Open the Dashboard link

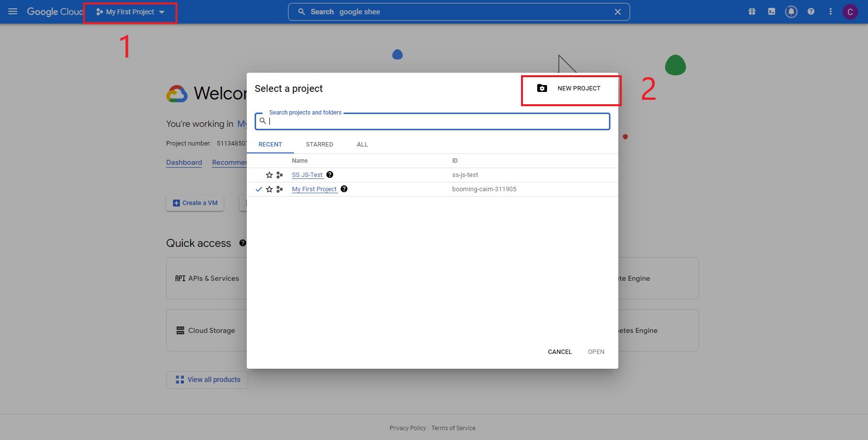pos(184,163)
